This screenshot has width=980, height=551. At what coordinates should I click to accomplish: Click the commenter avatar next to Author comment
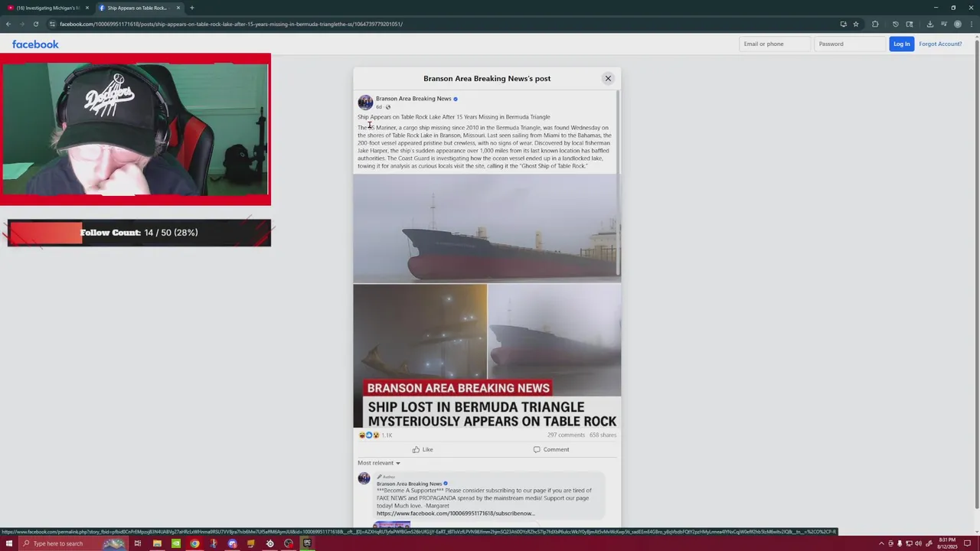point(364,478)
